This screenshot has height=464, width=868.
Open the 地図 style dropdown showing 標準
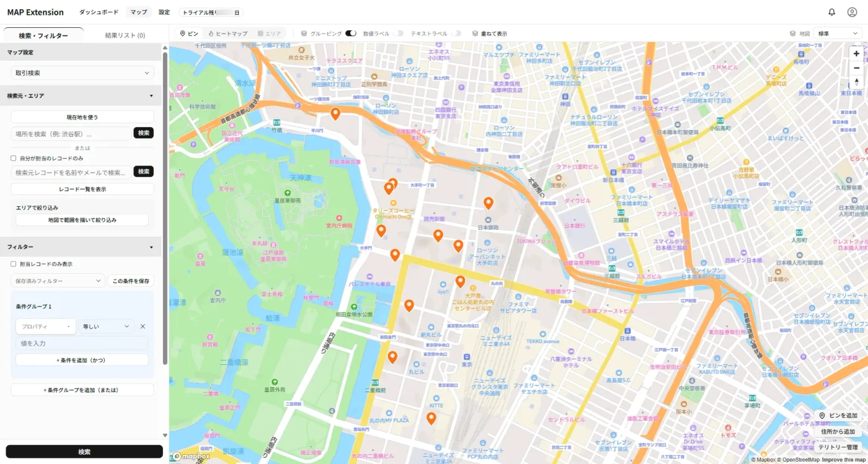(838, 33)
